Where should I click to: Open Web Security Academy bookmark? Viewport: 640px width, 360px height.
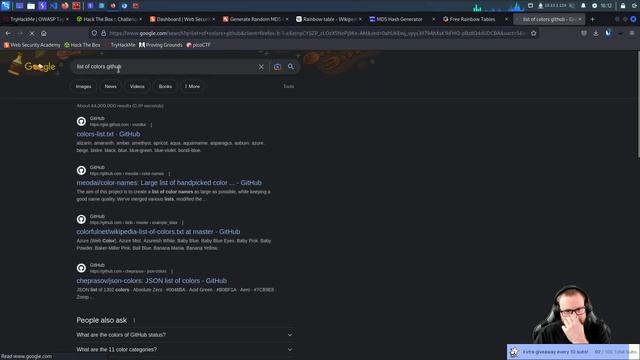click(32, 45)
